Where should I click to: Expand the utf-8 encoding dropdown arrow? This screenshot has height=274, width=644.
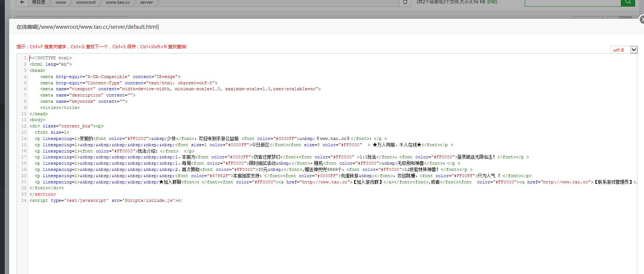[634, 50]
